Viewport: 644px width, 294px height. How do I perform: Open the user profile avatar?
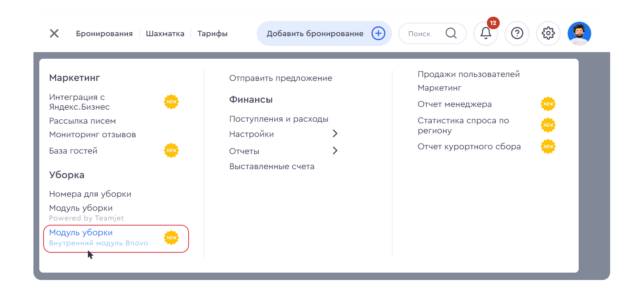[x=579, y=33]
